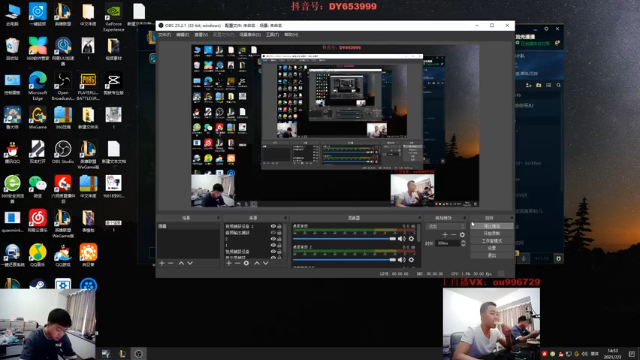
Task: Add a new scene with plus icon
Action: [x=162, y=263]
